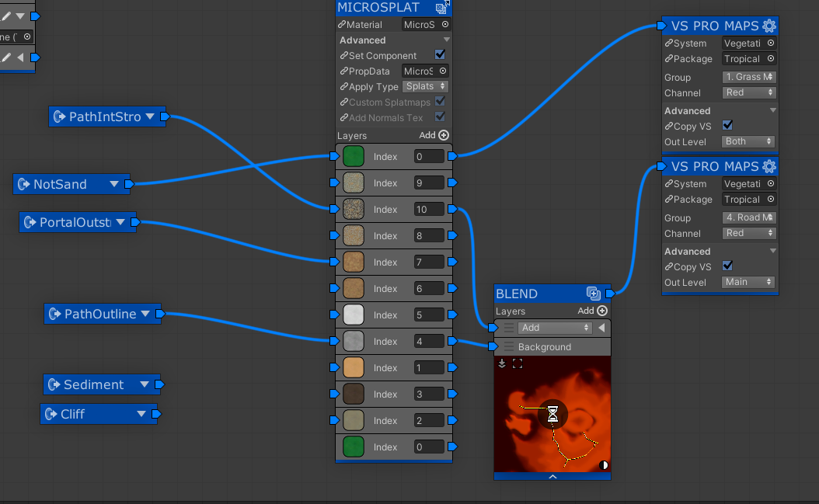This screenshot has height=504, width=819.
Task: Open the PathOutline portal dropdown arrow
Action: [145, 314]
